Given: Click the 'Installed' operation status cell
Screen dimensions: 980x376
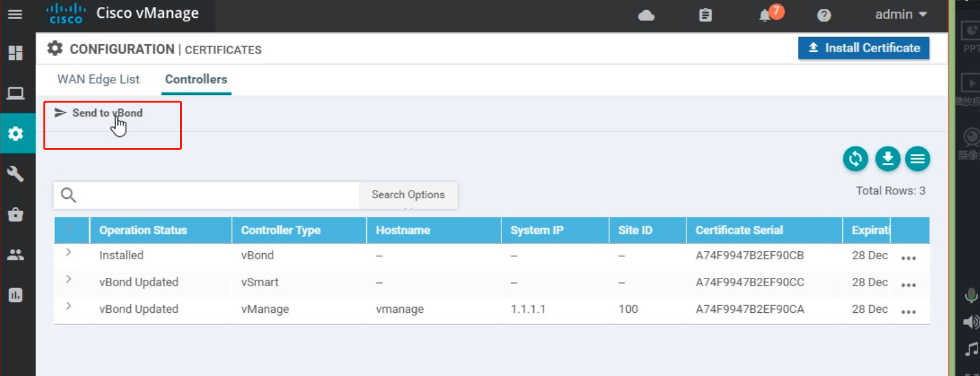Looking at the screenshot, I should [x=121, y=256].
